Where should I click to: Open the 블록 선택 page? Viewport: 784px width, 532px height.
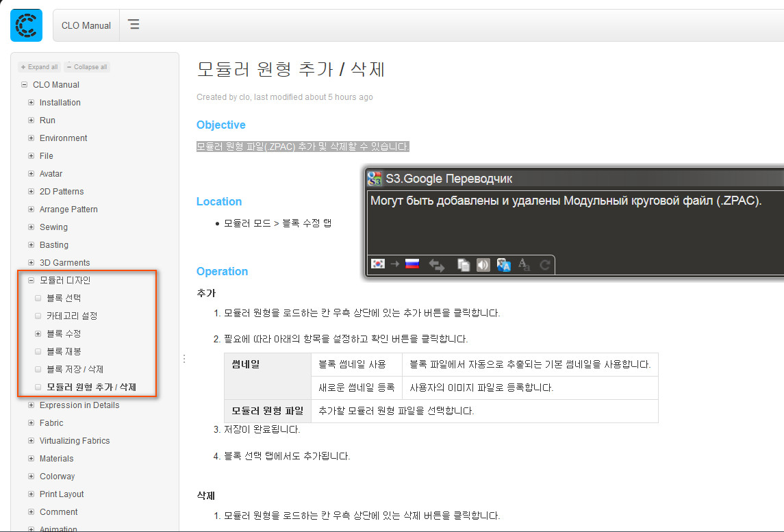pyautogui.click(x=64, y=298)
